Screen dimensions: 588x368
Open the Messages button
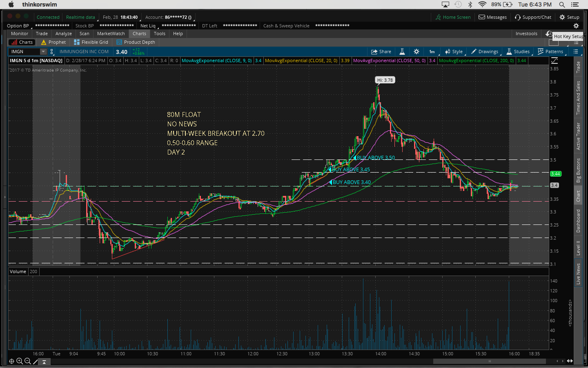tap(492, 17)
